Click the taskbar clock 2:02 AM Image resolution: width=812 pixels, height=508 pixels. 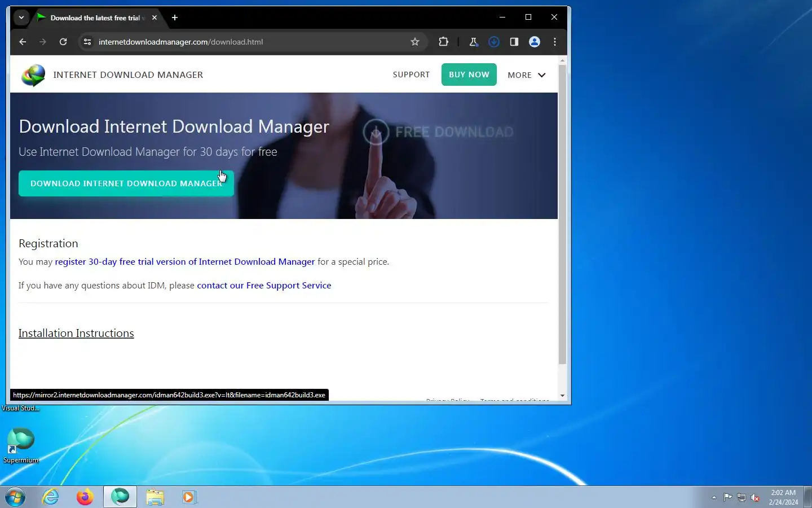click(x=783, y=497)
